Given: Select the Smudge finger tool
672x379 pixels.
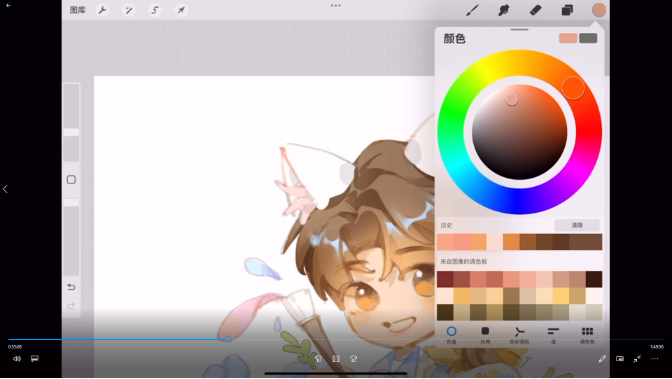Looking at the screenshot, I should (504, 10).
